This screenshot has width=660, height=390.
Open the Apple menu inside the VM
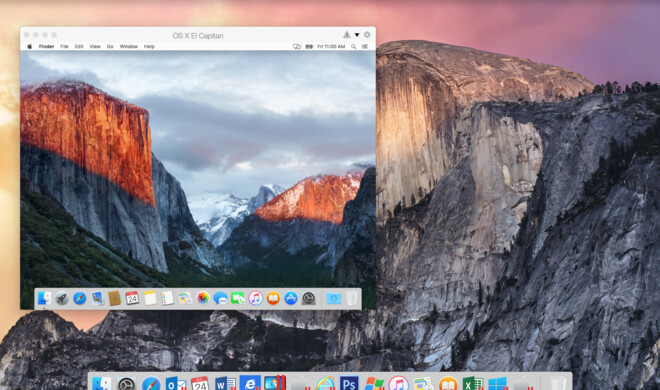29,47
